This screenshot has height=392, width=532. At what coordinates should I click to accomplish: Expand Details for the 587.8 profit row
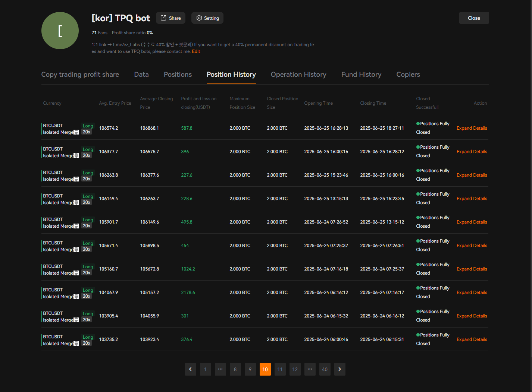472,128
